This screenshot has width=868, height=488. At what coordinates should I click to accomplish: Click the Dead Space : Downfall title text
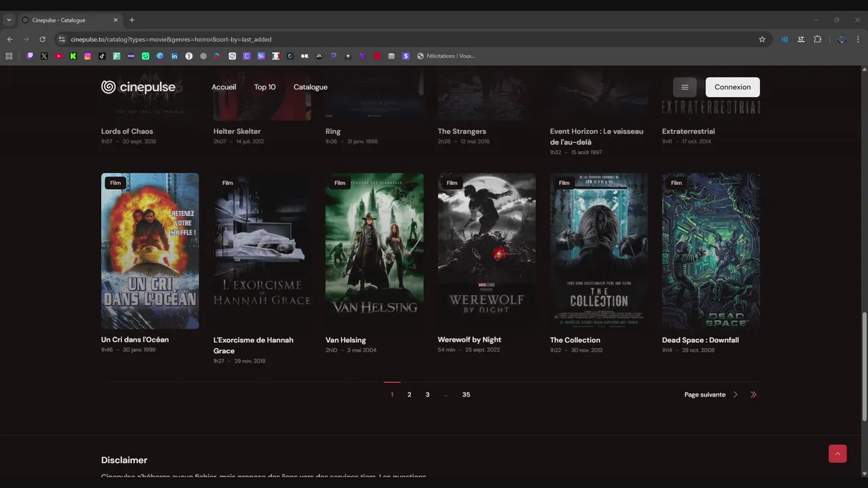tap(701, 340)
